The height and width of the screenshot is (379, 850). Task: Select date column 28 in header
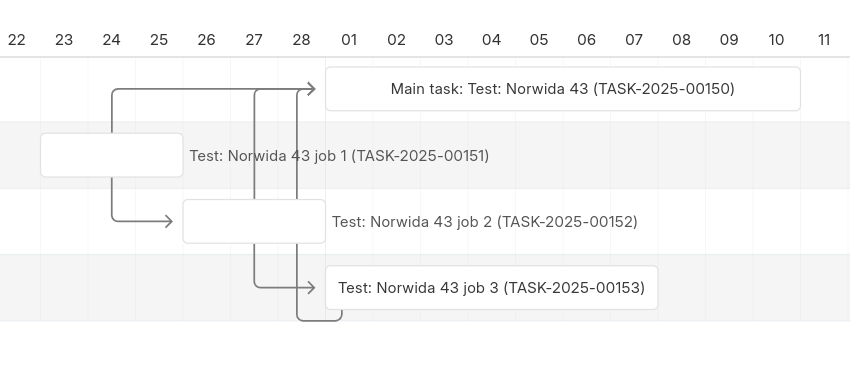click(301, 40)
